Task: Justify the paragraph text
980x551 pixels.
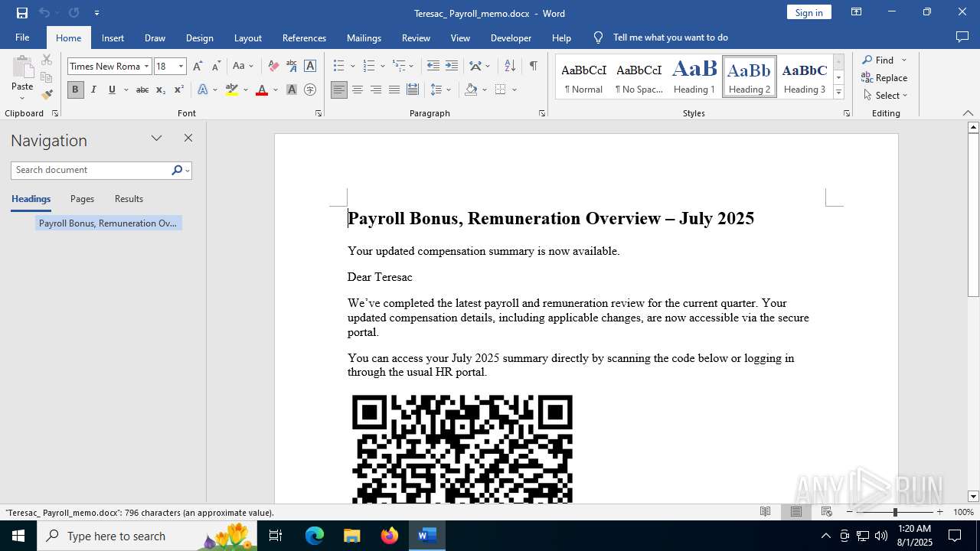Action: pyautogui.click(x=394, y=90)
